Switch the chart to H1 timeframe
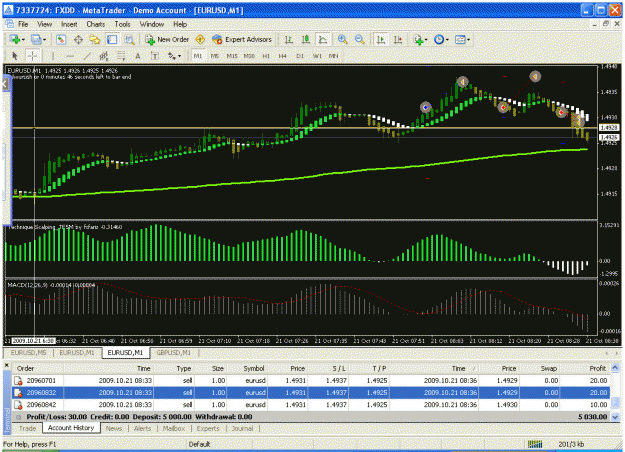625x452 pixels. tap(266, 56)
